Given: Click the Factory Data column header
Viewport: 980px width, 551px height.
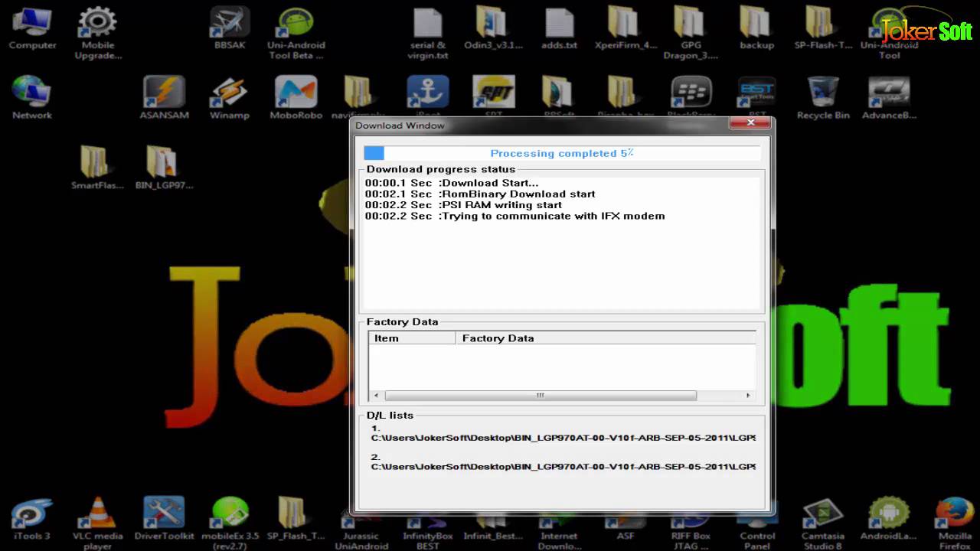Looking at the screenshot, I should click(x=606, y=337).
